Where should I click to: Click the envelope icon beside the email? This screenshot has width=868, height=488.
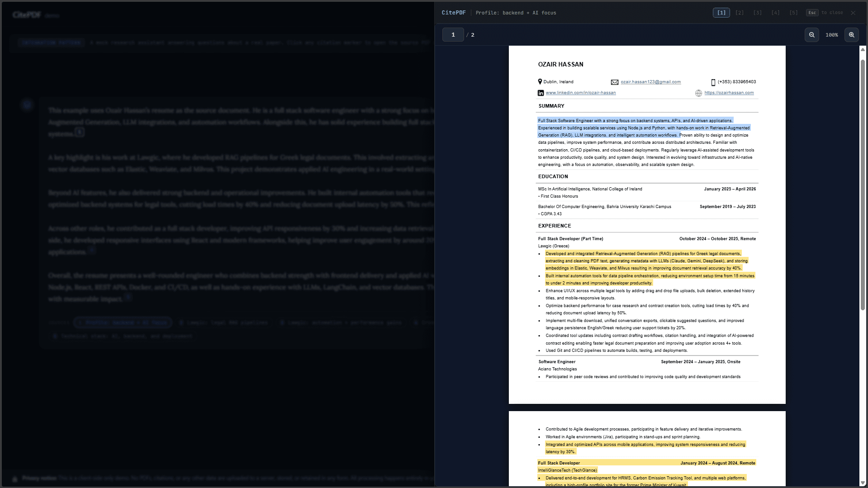(614, 82)
